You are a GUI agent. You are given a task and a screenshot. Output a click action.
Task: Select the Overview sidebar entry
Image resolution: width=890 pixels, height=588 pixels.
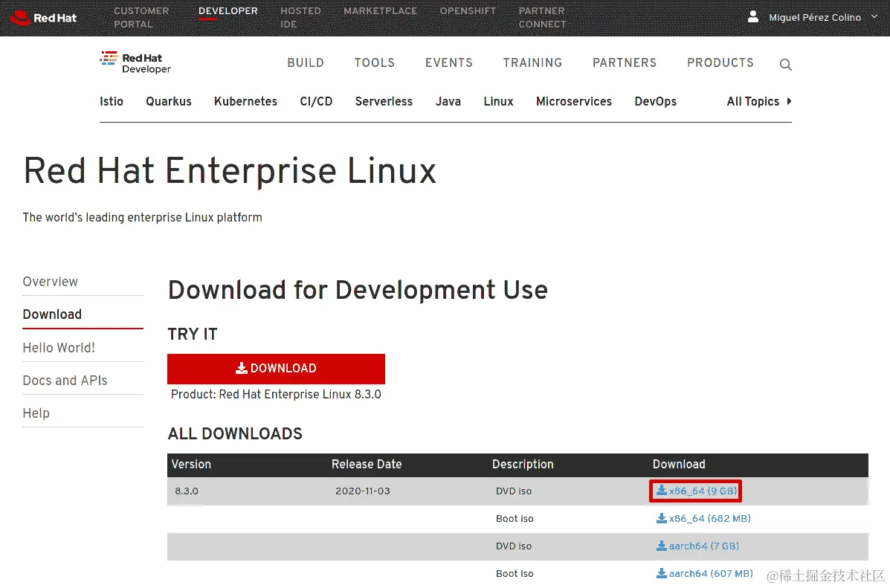(51, 282)
